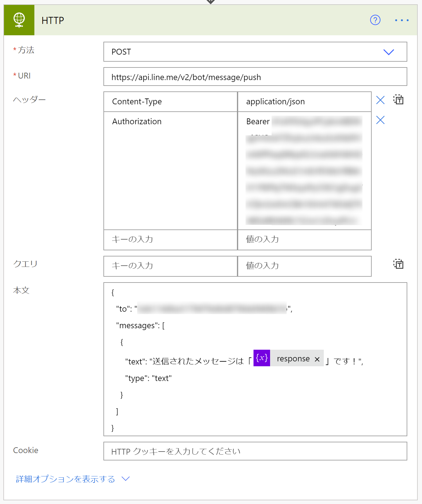The width and height of the screenshot is (422, 504).
Task: Click the Cookie label
Action: pos(26,450)
